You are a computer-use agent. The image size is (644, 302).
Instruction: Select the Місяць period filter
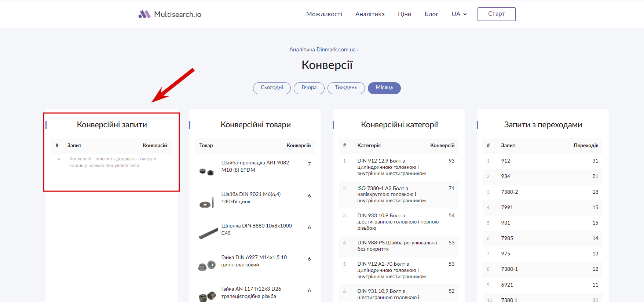[x=384, y=88]
